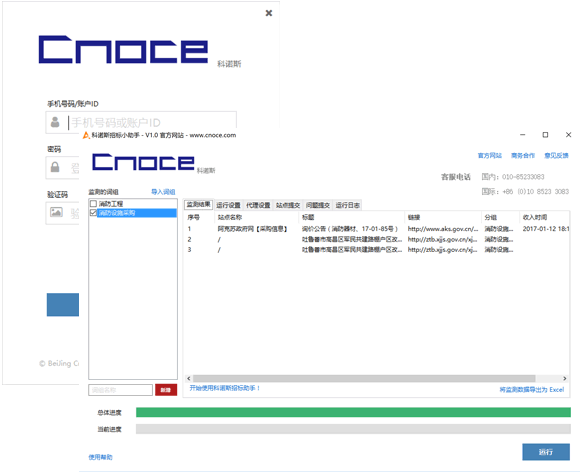Click the www.aks.gov.cn link cell
The image size is (584, 476).
(443, 229)
